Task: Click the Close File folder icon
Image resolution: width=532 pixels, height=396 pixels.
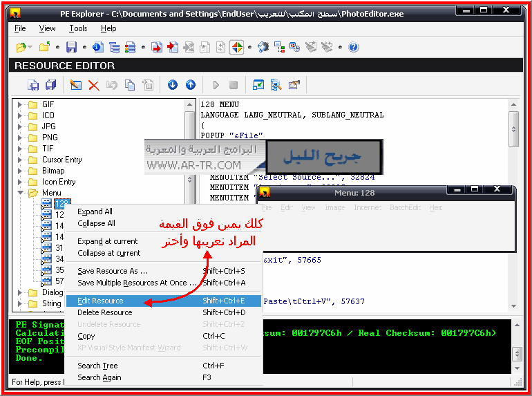Action: [x=44, y=47]
